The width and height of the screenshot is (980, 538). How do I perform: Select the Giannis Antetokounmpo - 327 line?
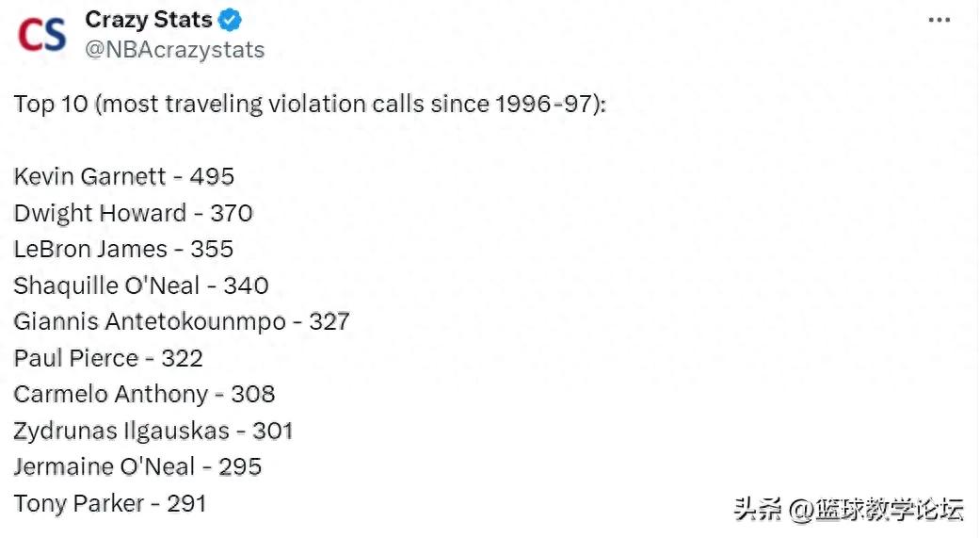click(182, 321)
